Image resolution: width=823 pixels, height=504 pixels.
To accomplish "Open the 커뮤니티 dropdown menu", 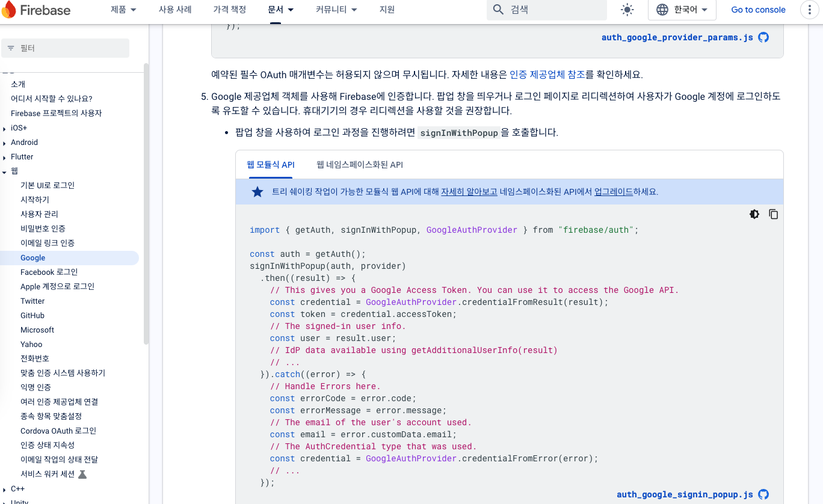I will pos(336,10).
